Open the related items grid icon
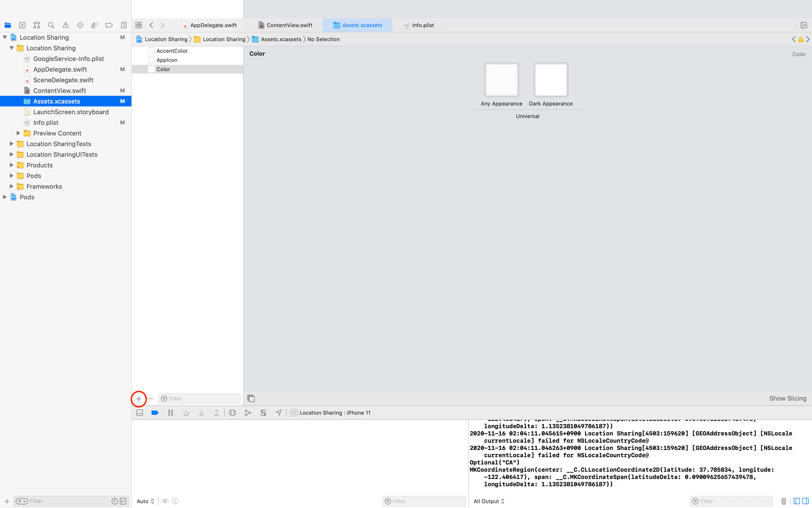The height and width of the screenshot is (508, 812). pyautogui.click(x=138, y=25)
